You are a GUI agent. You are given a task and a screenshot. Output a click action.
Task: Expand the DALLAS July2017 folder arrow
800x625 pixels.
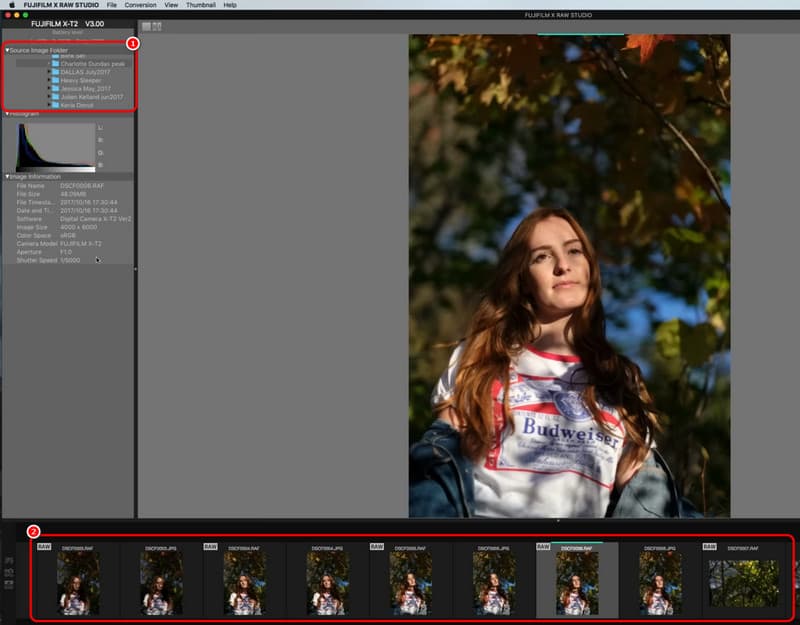(49, 72)
